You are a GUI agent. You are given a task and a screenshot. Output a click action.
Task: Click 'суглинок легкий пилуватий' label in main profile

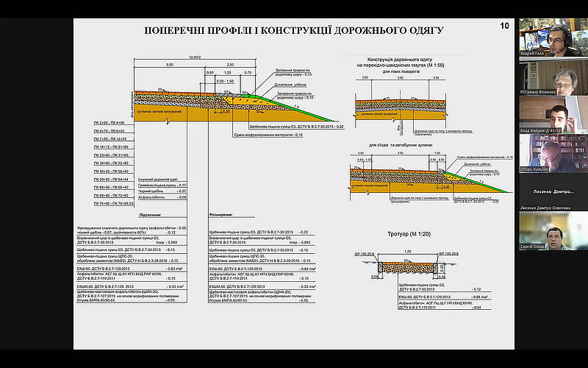pyautogui.click(x=159, y=112)
